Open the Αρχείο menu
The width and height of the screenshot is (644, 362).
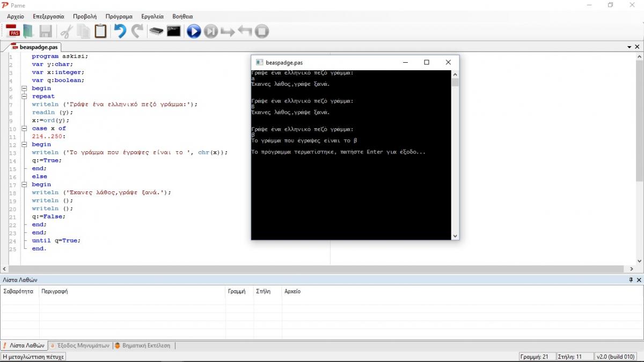tap(16, 17)
